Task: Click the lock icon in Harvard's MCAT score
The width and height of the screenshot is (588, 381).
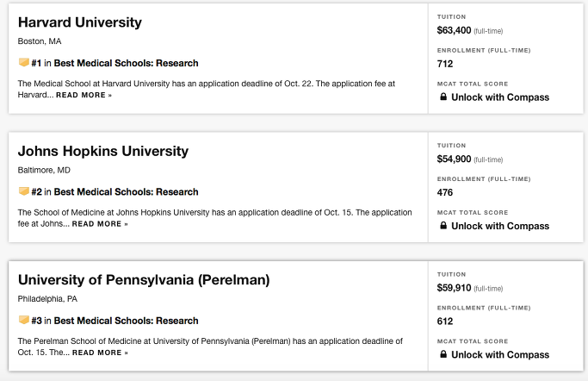Action: tap(443, 97)
